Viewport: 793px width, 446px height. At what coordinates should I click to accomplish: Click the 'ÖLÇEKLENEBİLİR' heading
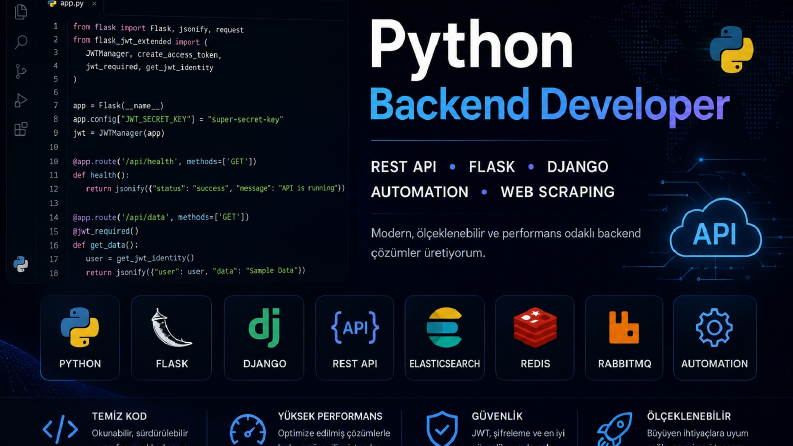pos(689,416)
